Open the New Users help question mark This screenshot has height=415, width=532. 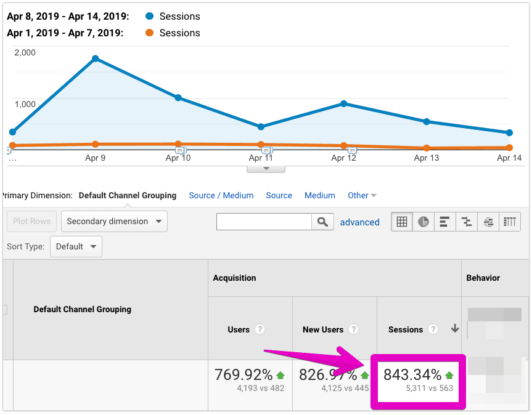click(353, 329)
